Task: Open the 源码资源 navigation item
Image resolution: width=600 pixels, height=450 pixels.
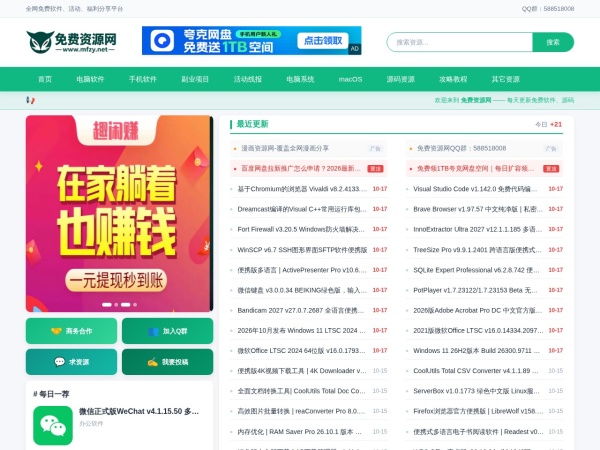Action: coord(401,79)
